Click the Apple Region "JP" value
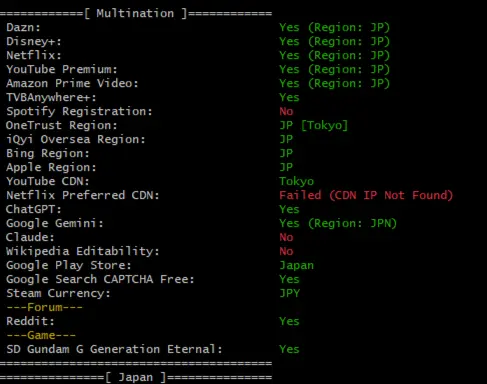 286,167
